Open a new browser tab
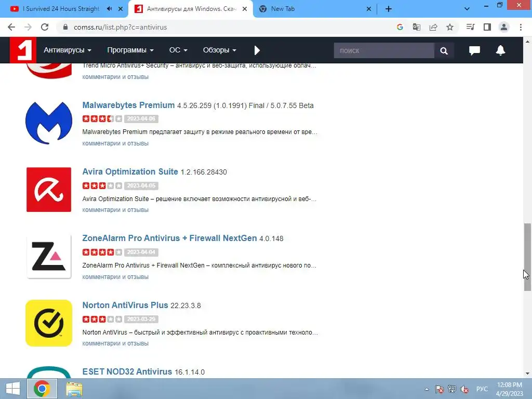This screenshot has height=399, width=532. click(x=389, y=9)
